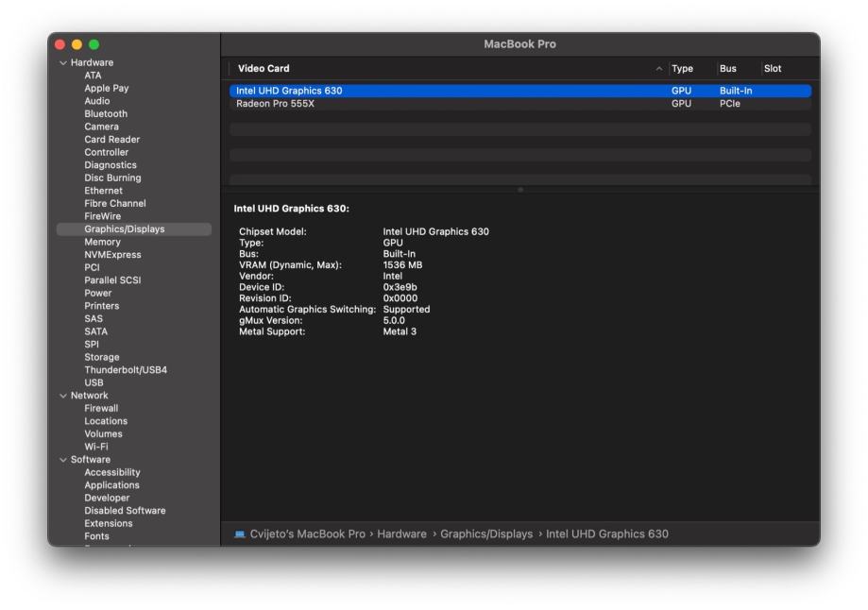This screenshot has height=610, width=868.
Task: Collapse the Network sidebar section
Action: click(x=63, y=396)
